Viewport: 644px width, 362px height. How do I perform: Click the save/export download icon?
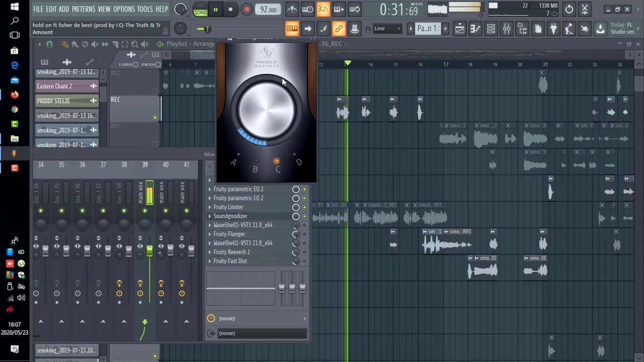coord(600,29)
